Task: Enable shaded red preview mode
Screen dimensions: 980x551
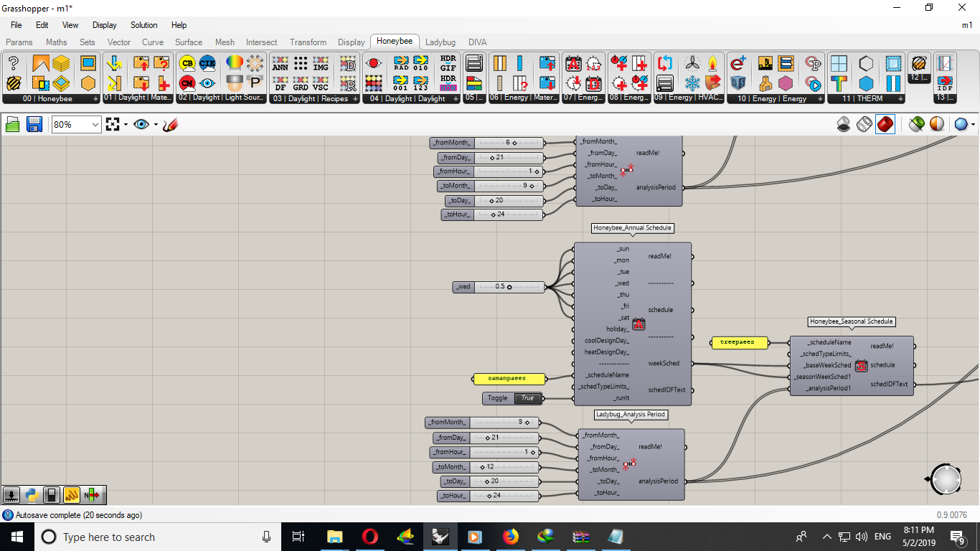Action: (x=885, y=124)
